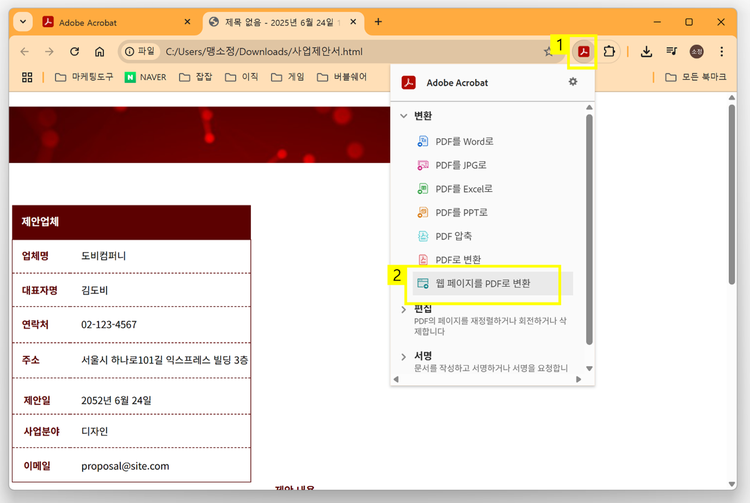
Task: Click the page vertical scrollbar thumb
Action: click(731, 194)
